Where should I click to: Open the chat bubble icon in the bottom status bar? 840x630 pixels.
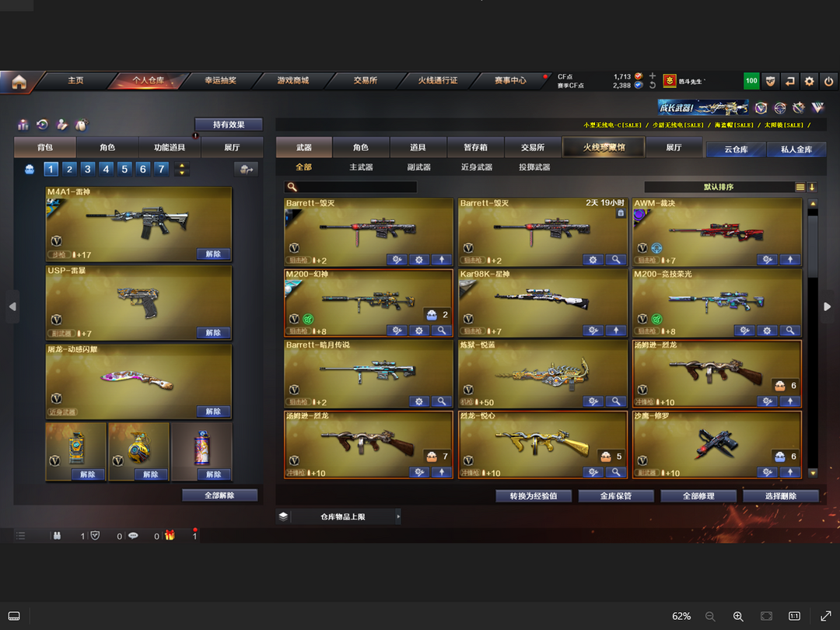coord(133,535)
